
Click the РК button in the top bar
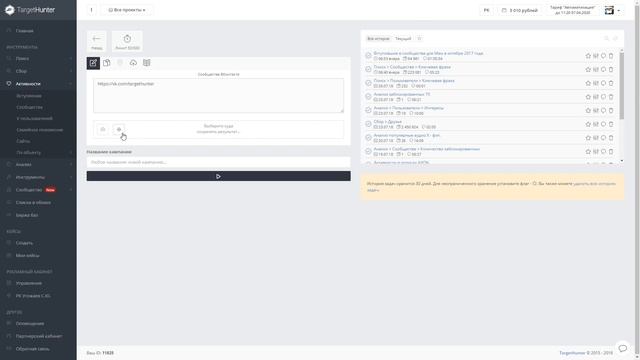click(x=487, y=10)
